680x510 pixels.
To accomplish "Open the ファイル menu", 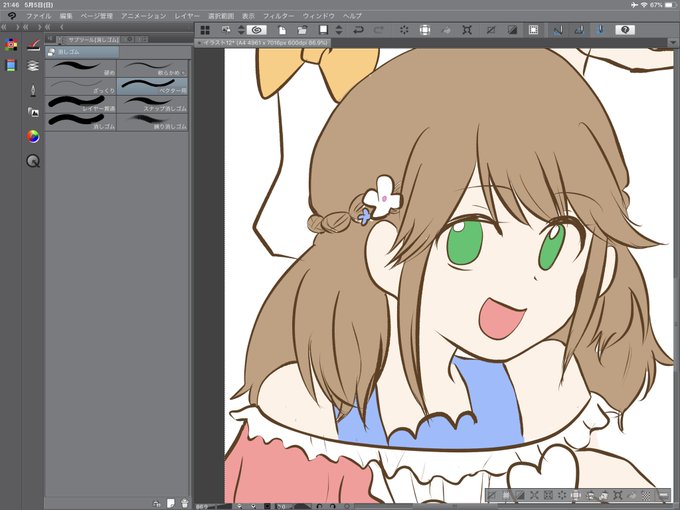I will [38, 16].
